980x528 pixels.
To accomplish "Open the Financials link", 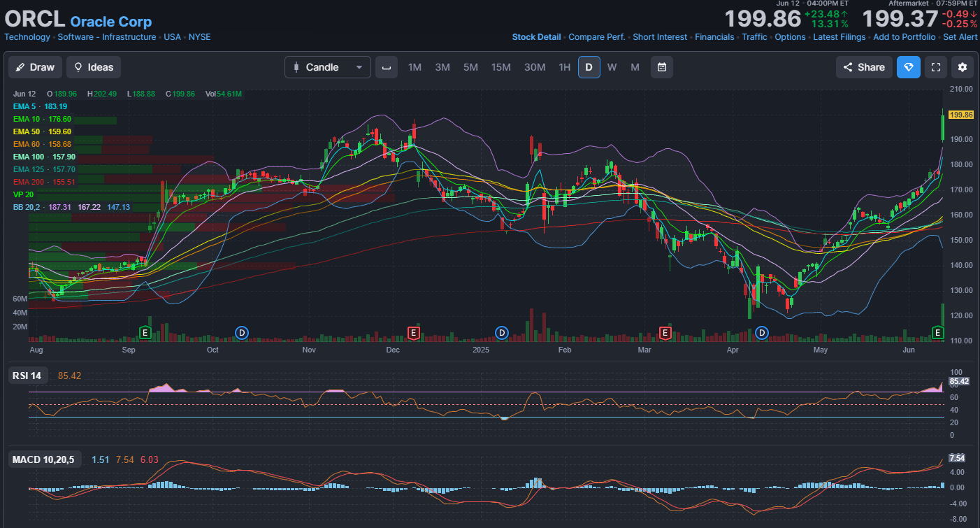I will pyautogui.click(x=714, y=37).
